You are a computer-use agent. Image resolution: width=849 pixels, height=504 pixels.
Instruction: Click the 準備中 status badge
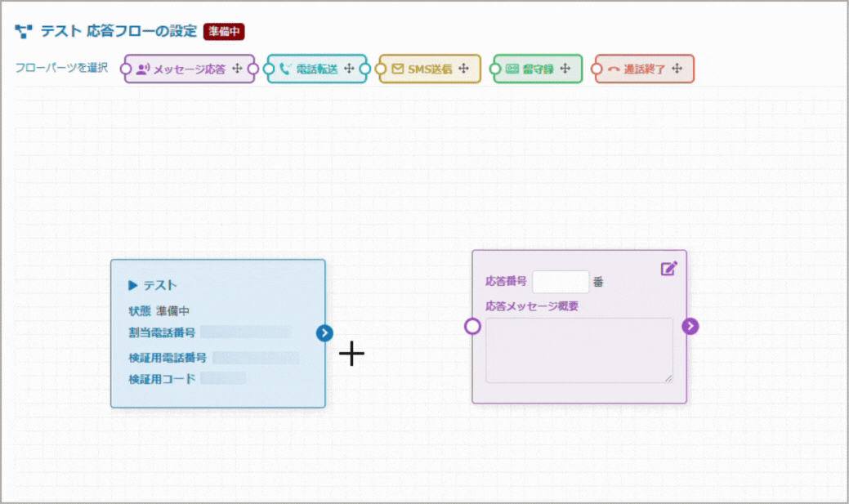(x=224, y=31)
